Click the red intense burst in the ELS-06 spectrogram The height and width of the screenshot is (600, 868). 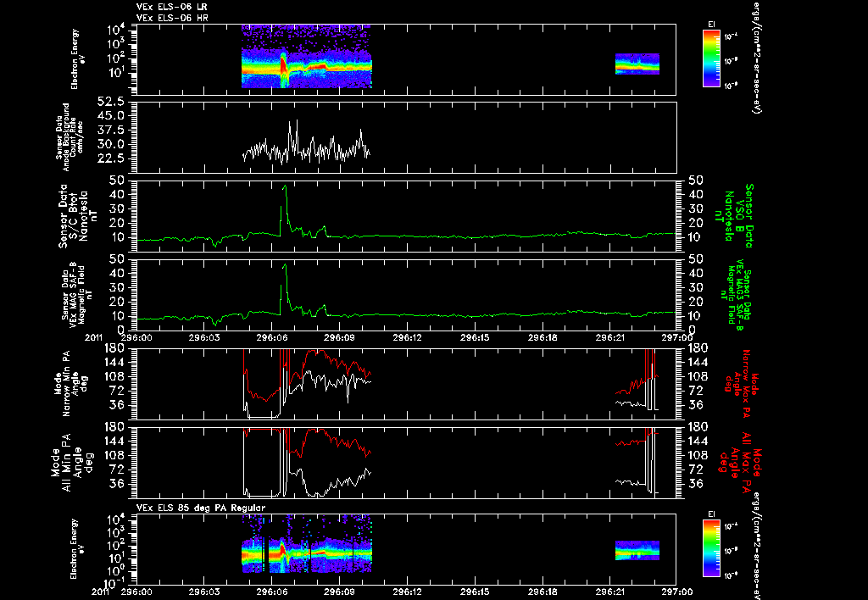click(x=283, y=66)
